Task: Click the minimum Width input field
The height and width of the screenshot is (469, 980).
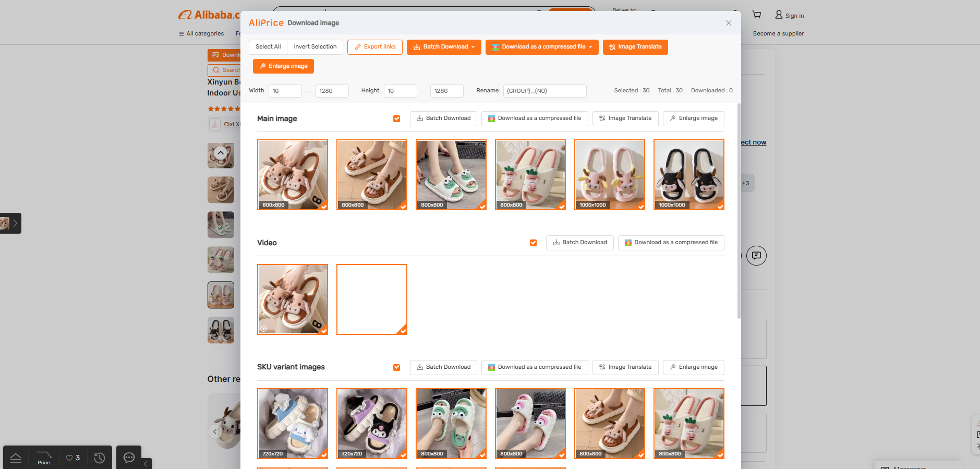Action: pos(285,91)
